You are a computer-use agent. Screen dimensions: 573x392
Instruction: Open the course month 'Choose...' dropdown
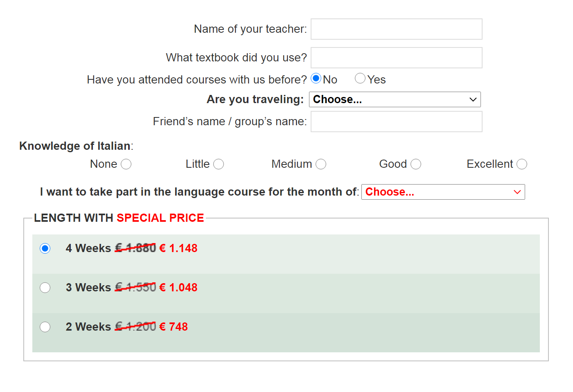[x=443, y=192]
